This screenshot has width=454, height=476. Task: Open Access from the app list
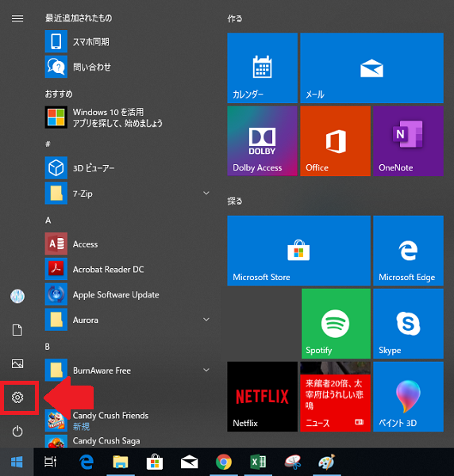point(128,244)
